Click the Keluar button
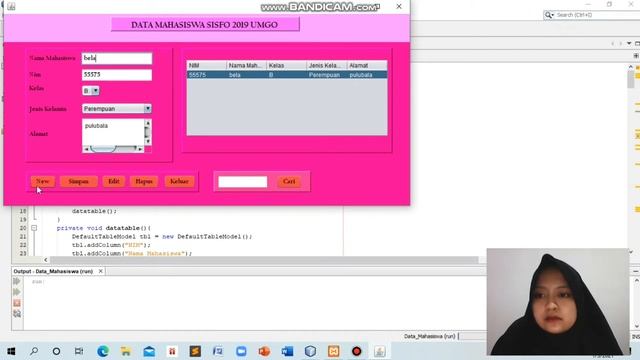 (179, 181)
